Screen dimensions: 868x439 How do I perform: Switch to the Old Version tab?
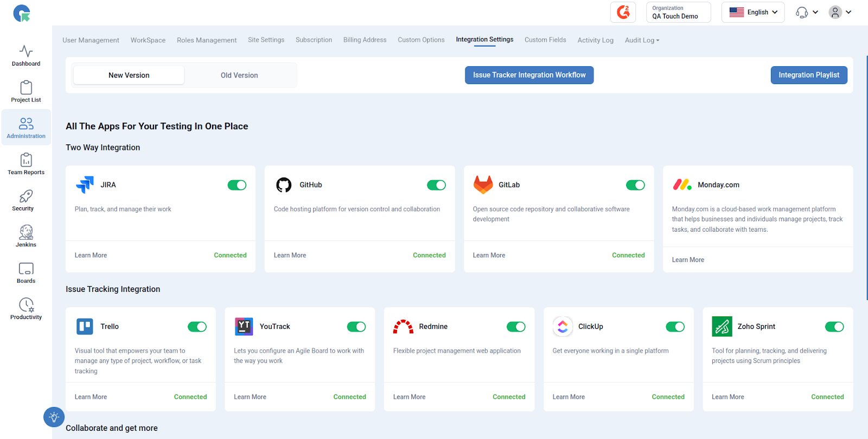(x=239, y=75)
